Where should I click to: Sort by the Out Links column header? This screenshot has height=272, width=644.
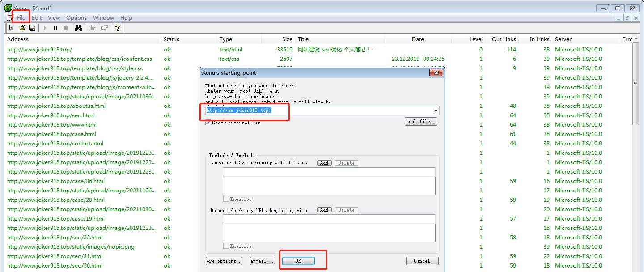(502, 39)
